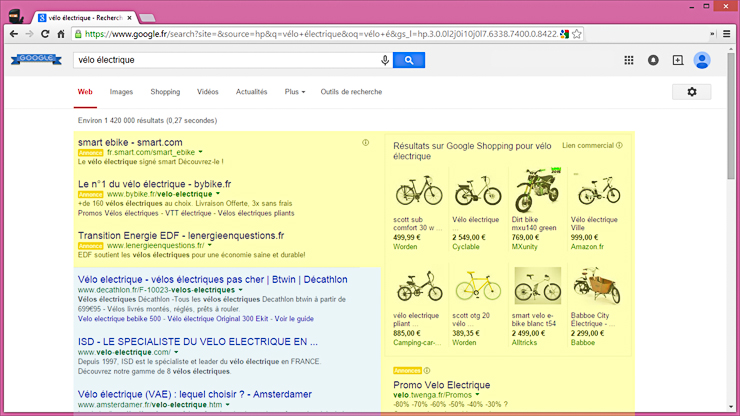Open the Google apps grid

[x=629, y=60]
